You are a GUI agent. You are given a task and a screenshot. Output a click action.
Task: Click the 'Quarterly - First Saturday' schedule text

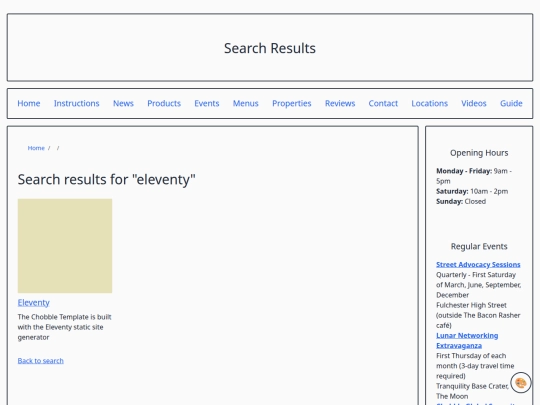[478, 285]
